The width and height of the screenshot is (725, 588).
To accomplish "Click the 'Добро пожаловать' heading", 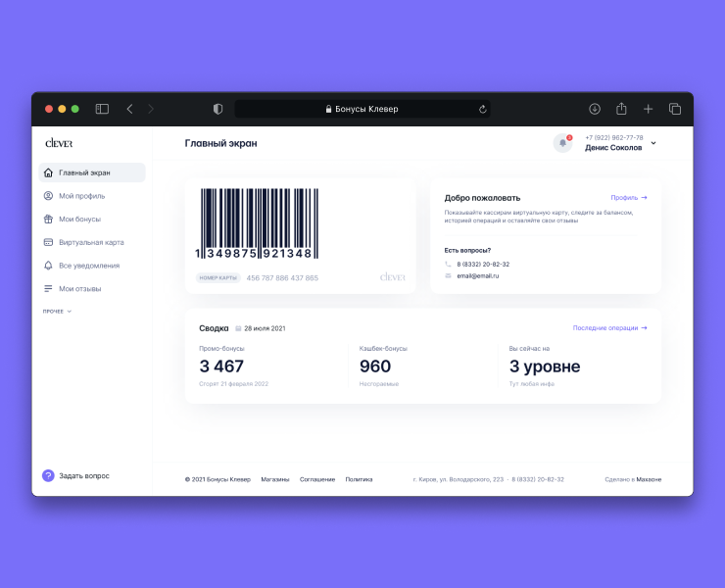I will (482, 198).
